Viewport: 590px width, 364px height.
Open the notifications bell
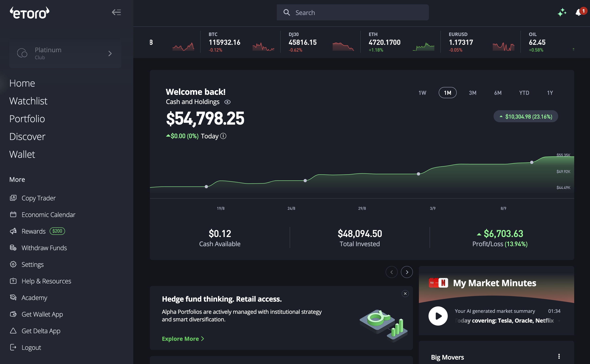pyautogui.click(x=578, y=13)
